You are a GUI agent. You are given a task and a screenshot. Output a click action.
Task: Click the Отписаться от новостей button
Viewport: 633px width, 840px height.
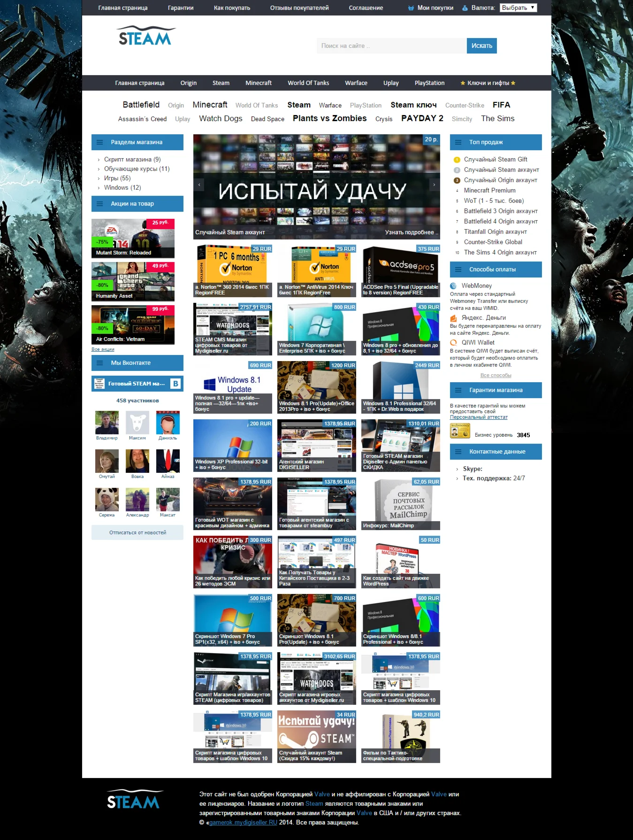click(137, 532)
